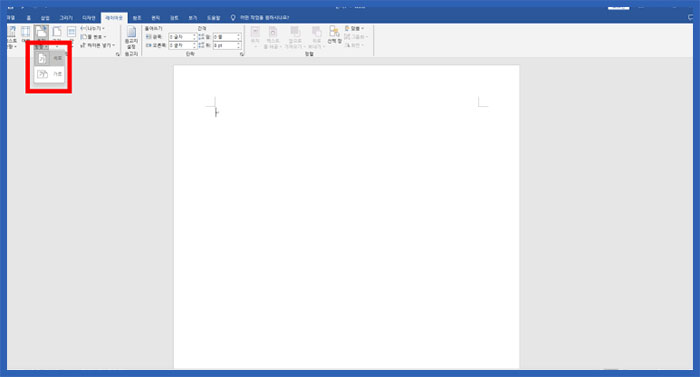
Task: Switch to the References (참조) tab
Action: [x=137, y=18]
